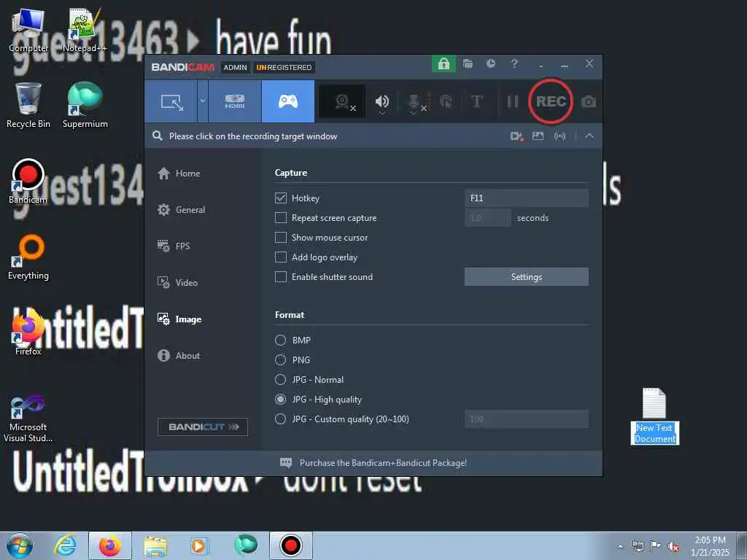The width and height of the screenshot is (747, 560).
Task: Select JPG - Normal format
Action: [x=281, y=379]
